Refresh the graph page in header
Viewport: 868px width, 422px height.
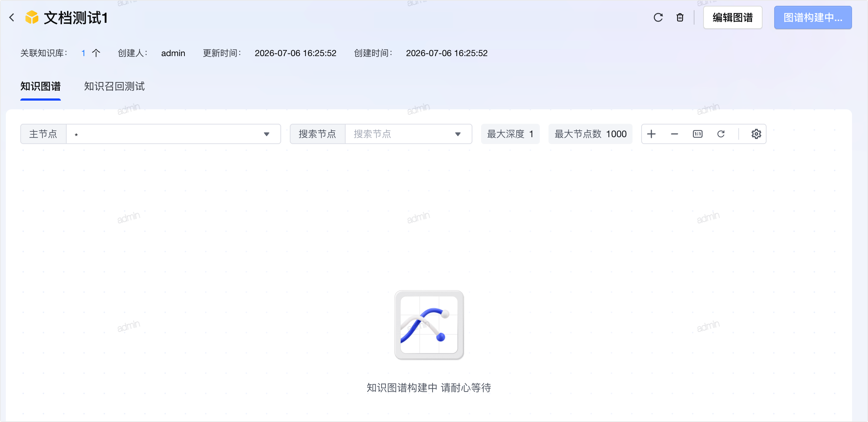[658, 17]
